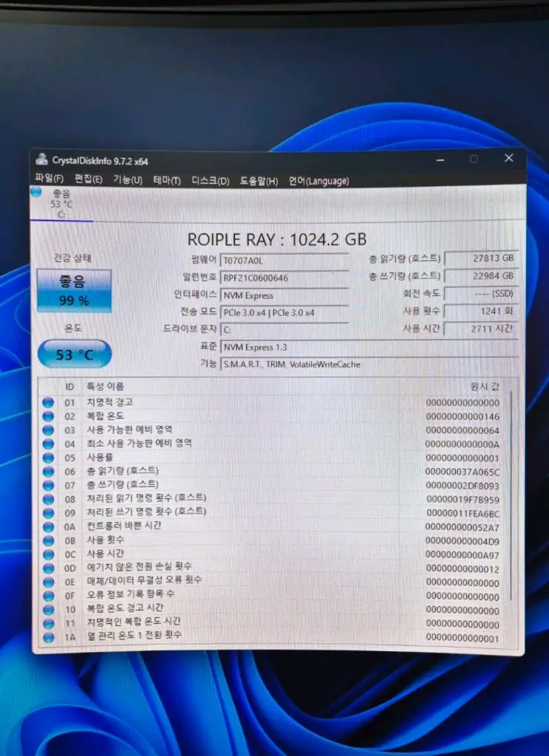Select raw value 0000000000000A
Image resolution: width=549 pixels, height=756 pixels.
462,444
